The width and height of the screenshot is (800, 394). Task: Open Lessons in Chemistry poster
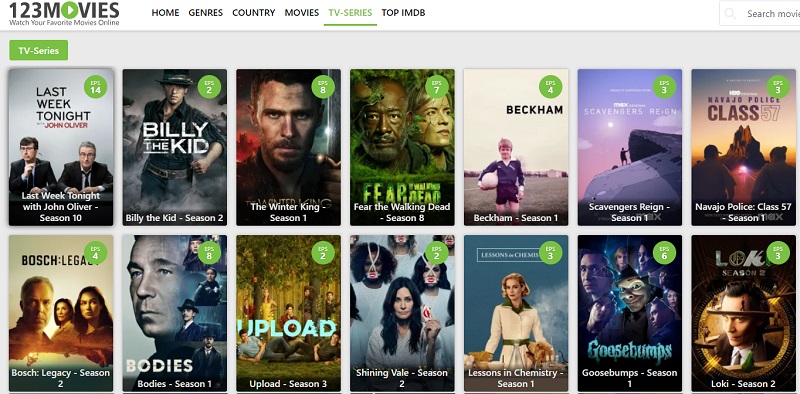click(x=516, y=313)
